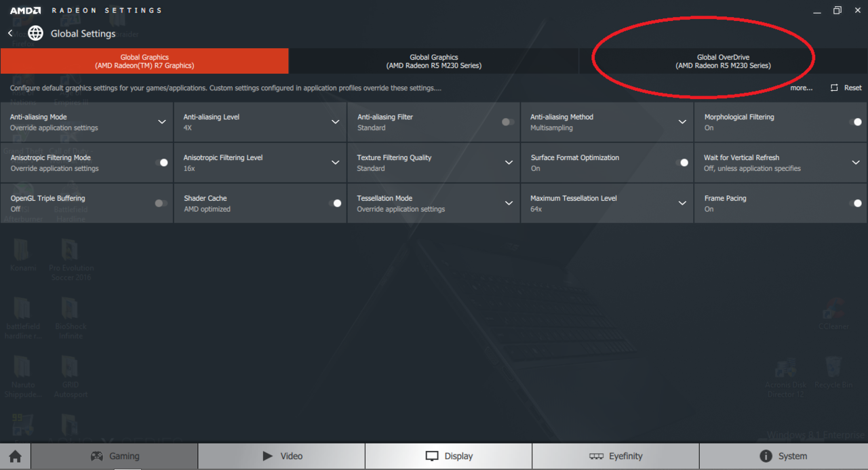The image size is (868, 470).
Task: Click the AMD logo in title bar
Action: (x=25, y=10)
